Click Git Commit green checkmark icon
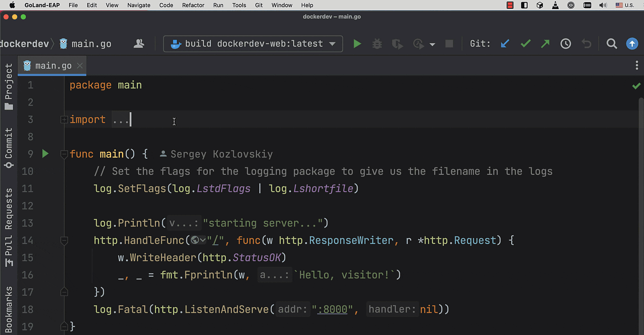Viewport: 644px width, 335px height. pos(526,44)
